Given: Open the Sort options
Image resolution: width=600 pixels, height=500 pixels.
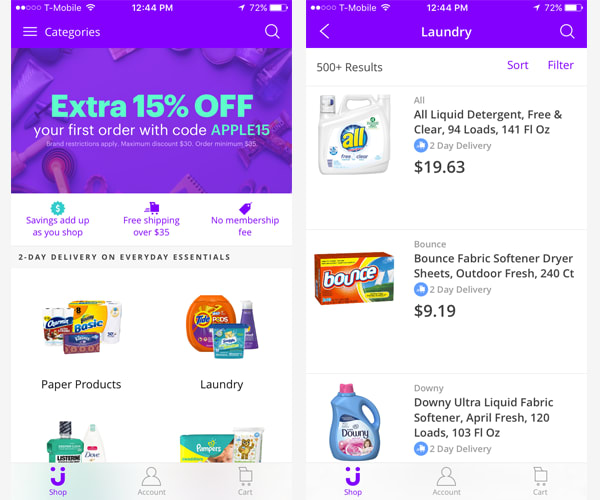Looking at the screenshot, I should [x=517, y=65].
